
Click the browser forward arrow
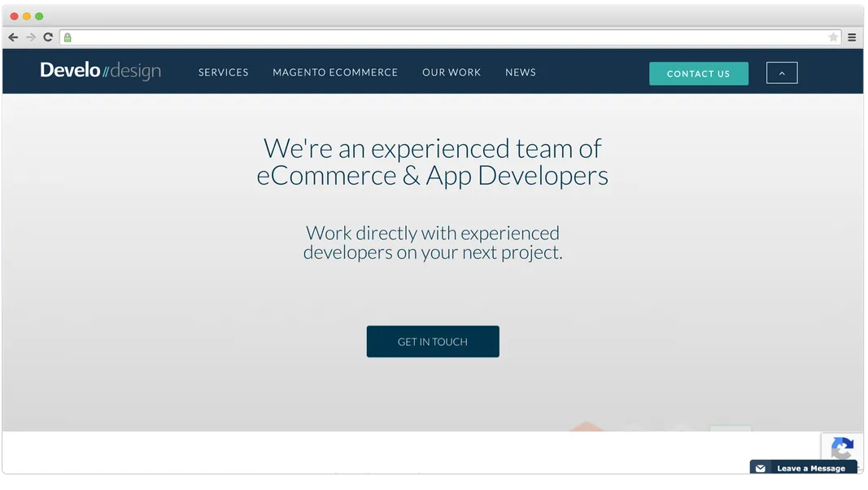(31, 37)
